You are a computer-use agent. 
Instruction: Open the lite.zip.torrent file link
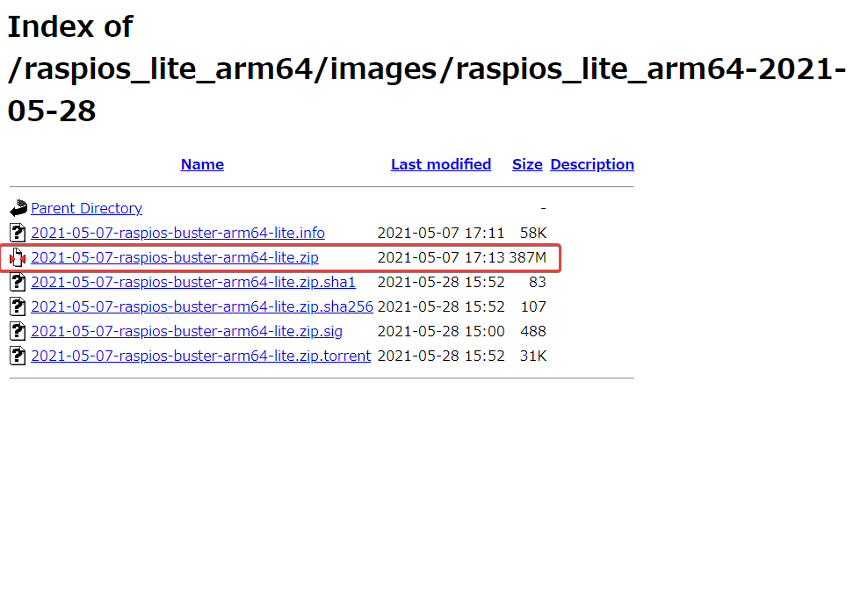(201, 356)
